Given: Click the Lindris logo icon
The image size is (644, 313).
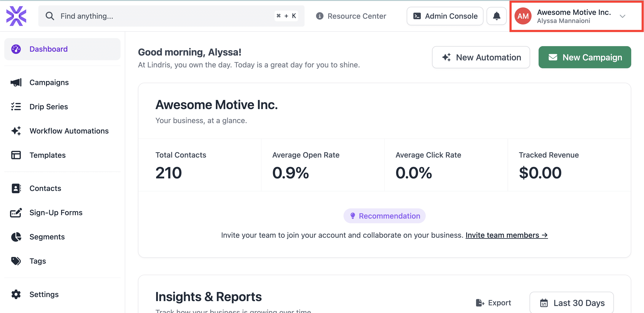Looking at the screenshot, I should (x=16, y=16).
